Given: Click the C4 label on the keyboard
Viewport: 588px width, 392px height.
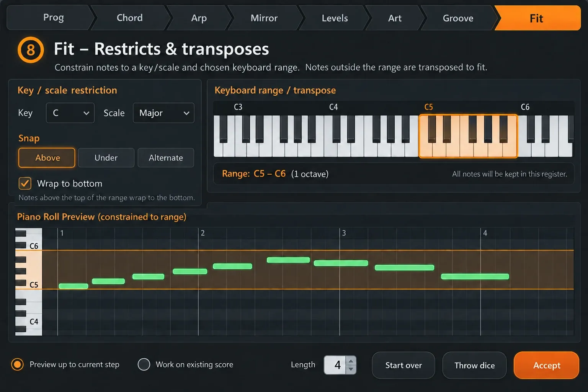Looking at the screenshot, I should [x=333, y=107].
